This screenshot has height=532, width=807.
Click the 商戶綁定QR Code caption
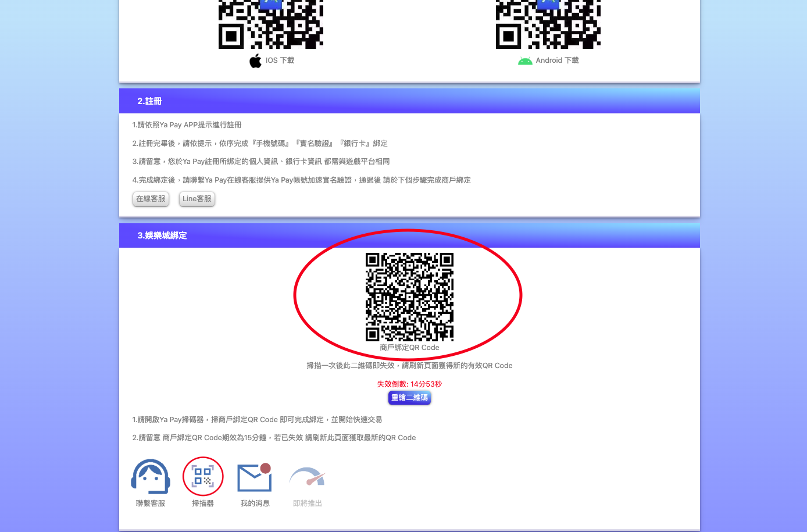click(409, 348)
